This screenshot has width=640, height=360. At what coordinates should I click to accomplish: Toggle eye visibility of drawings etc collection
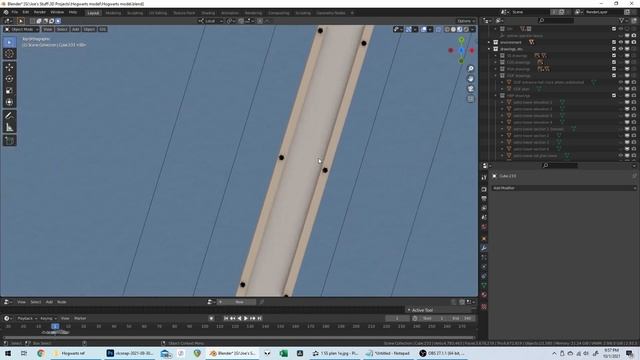pos(621,49)
